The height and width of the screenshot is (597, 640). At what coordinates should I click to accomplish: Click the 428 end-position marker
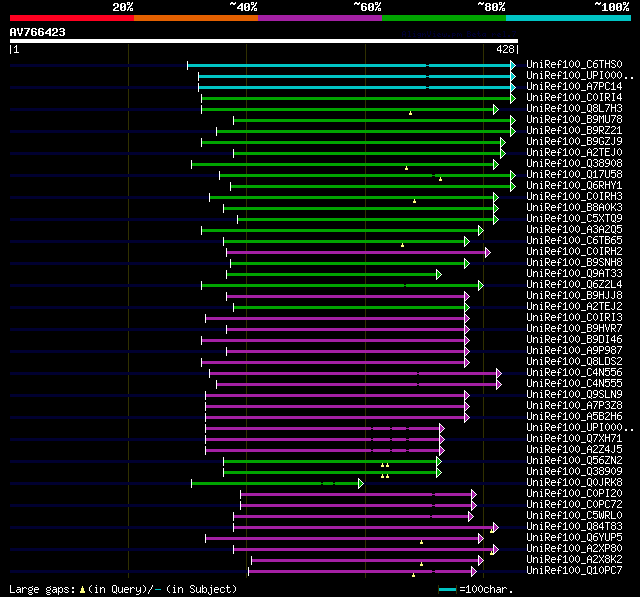pos(507,49)
